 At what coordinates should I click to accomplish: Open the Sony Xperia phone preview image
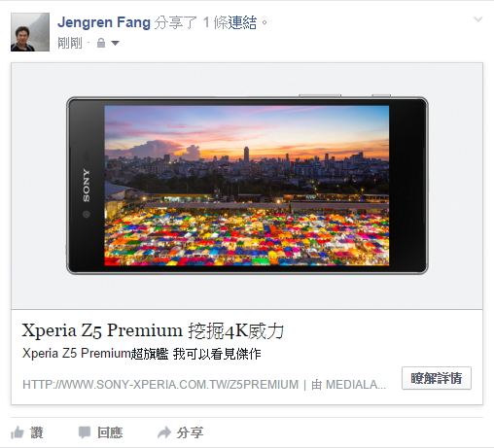pos(247,186)
